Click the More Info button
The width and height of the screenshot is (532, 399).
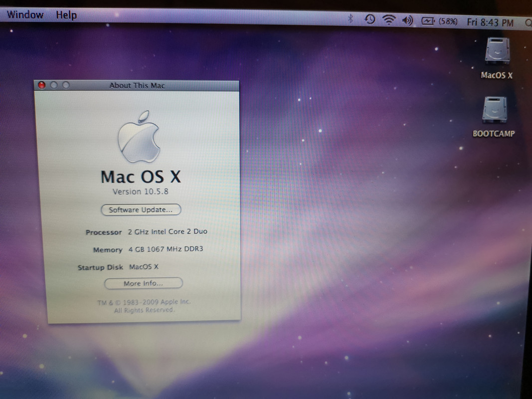click(x=143, y=283)
